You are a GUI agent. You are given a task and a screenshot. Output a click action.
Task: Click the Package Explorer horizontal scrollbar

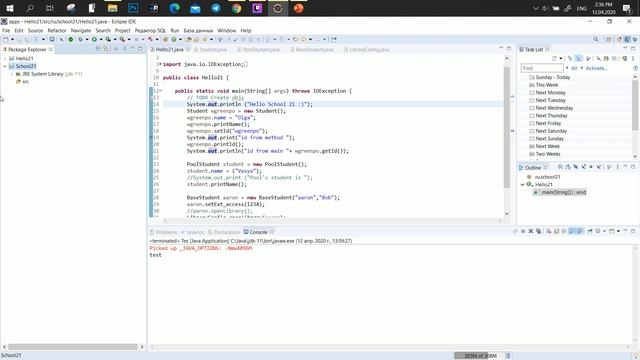[73, 347]
